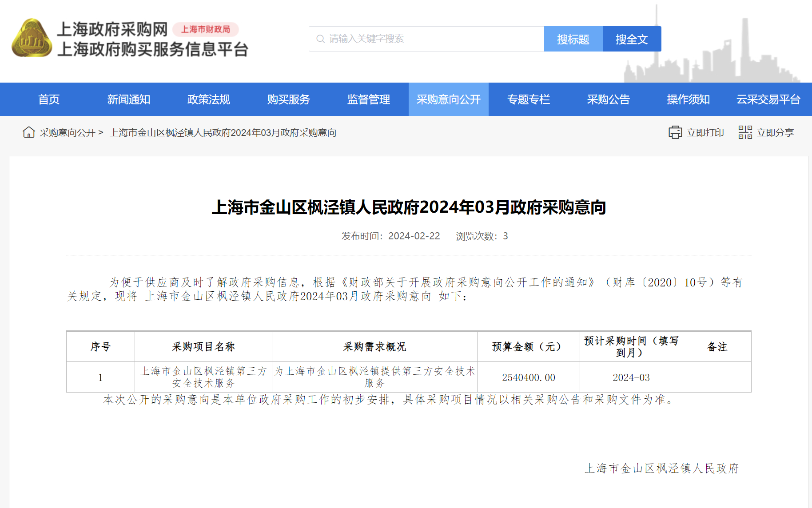Click the 立即分享 link
The height and width of the screenshot is (508, 812).
(775, 133)
